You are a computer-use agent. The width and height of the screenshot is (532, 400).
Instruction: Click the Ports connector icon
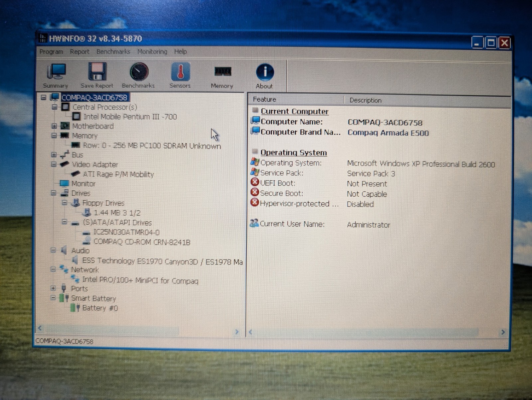(x=64, y=288)
